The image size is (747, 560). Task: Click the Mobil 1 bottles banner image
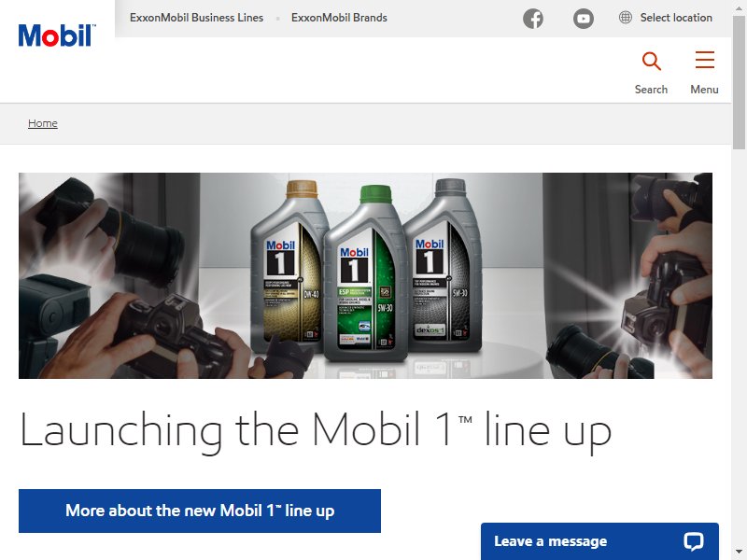(365, 275)
